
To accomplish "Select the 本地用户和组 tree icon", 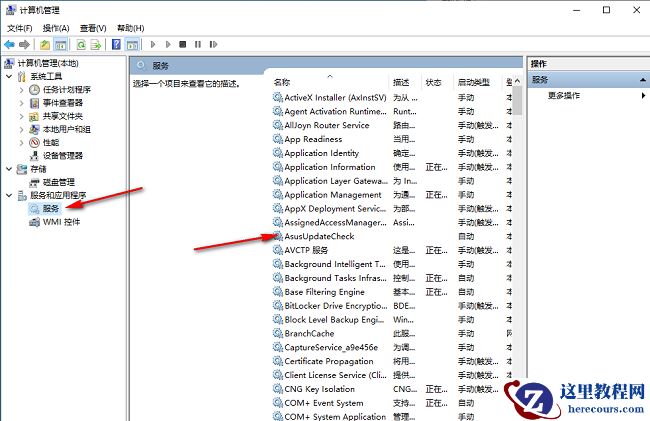I will 34,129.
